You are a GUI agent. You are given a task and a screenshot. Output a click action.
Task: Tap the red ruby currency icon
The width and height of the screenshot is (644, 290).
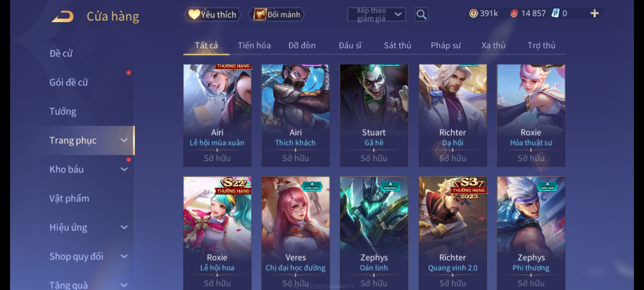click(x=514, y=13)
